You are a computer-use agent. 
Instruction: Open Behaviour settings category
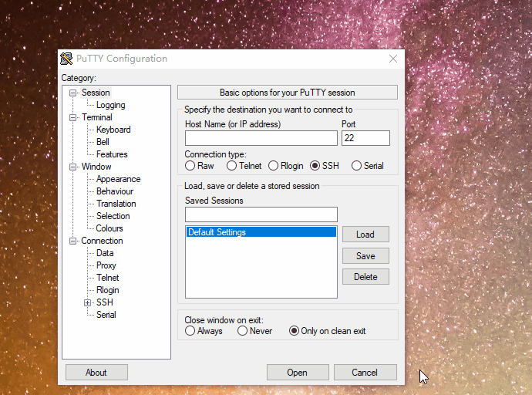point(115,191)
